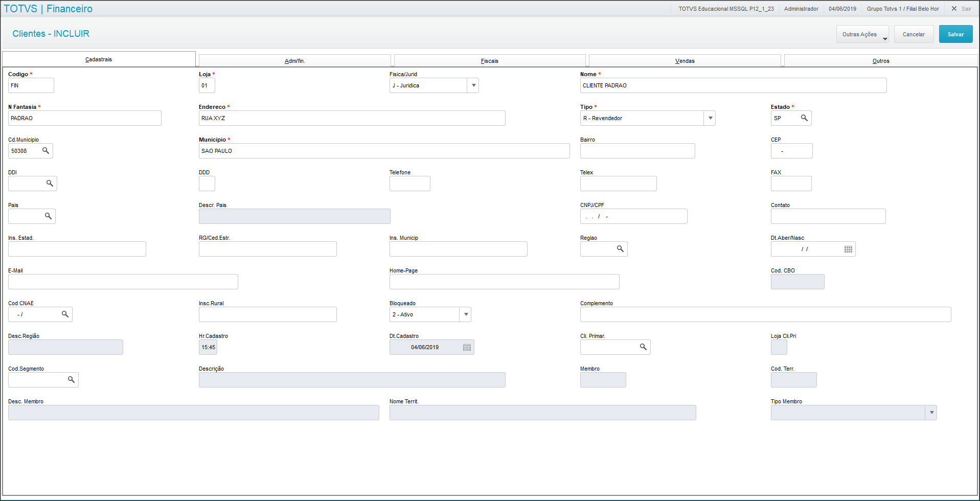Screen dimensions: 980x501
Task: Open the Outras Ações menu
Action: pyautogui.click(x=862, y=34)
